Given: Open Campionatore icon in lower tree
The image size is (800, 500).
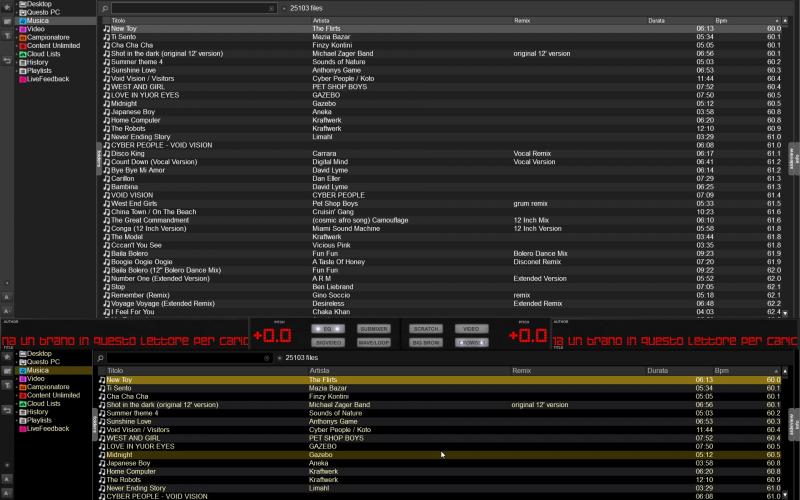Looking at the screenshot, I should (x=22, y=387).
